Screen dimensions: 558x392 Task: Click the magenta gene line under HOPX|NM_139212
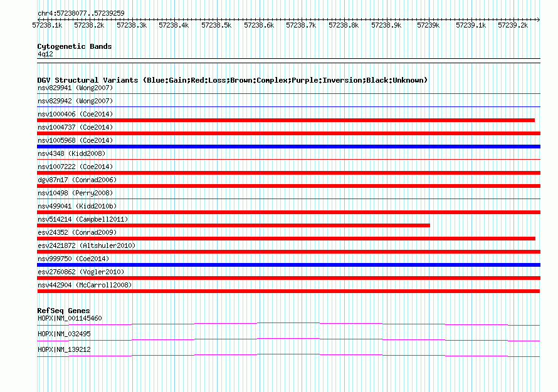tap(288, 356)
